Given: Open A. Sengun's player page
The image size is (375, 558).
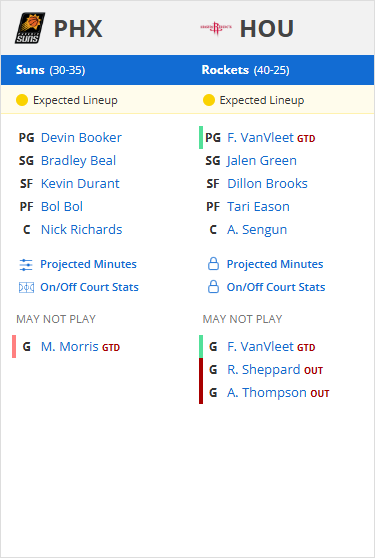Looking at the screenshot, I should [257, 230].
